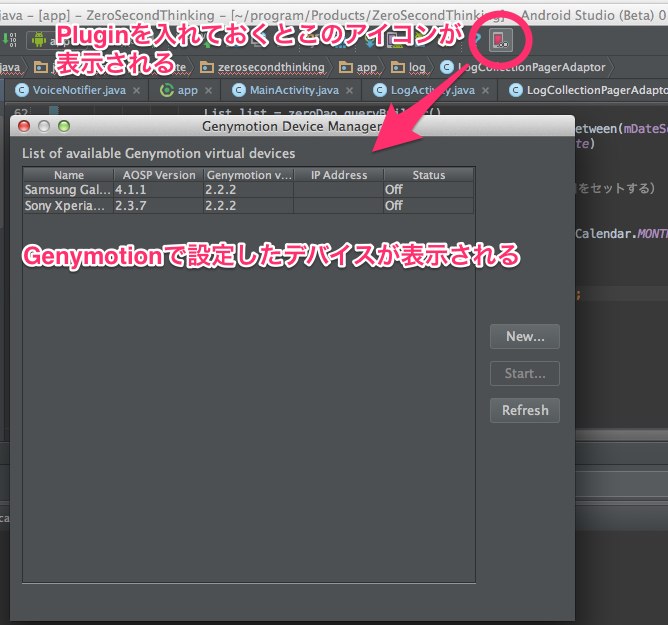Click the Make Project binary-digits icon
The image size is (668, 625).
pyautogui.click(x=10, y=39)
